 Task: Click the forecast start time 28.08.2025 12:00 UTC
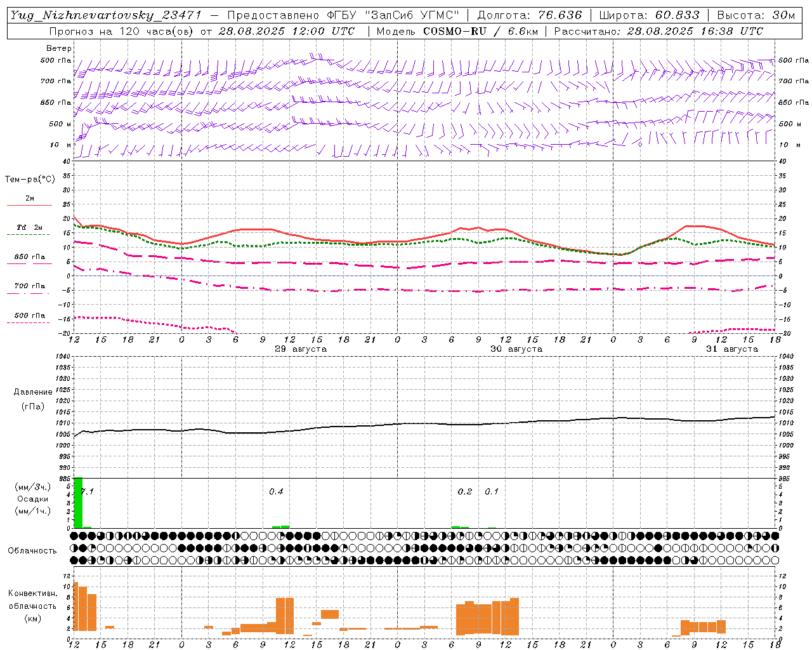(287, 31)
